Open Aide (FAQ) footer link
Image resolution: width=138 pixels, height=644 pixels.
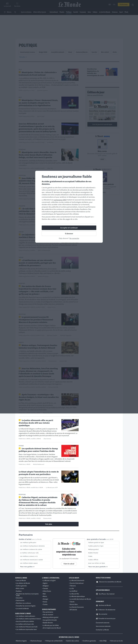click(x=103, y=641)
